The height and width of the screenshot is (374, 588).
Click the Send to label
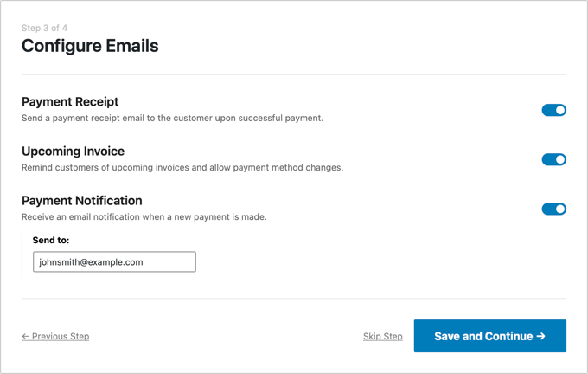tap(51, 239)
